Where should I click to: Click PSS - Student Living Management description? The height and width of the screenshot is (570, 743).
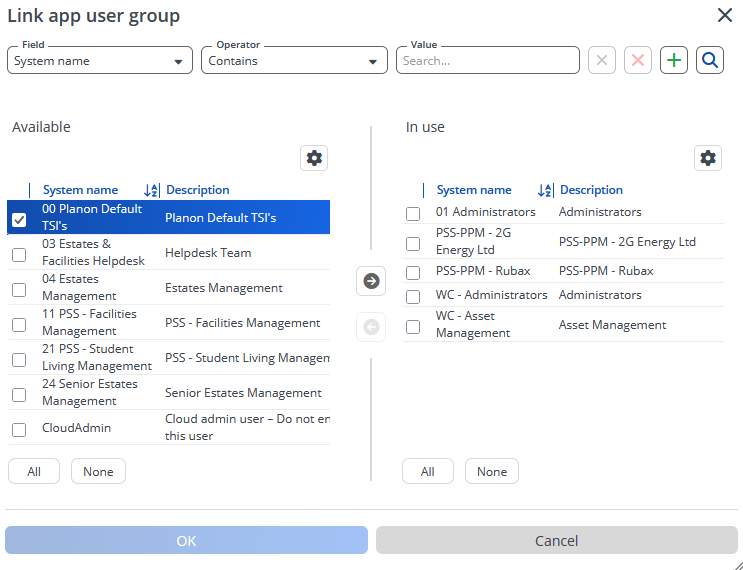(x=247, y=358)
